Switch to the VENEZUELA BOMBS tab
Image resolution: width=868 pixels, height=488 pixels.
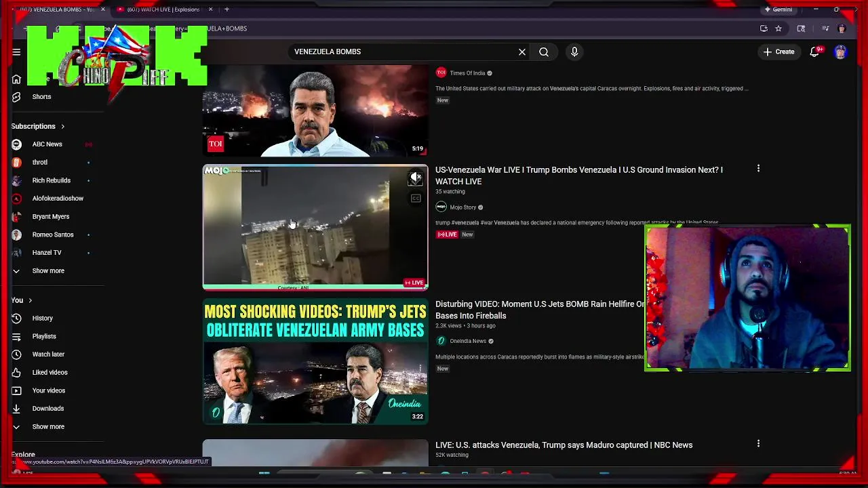(x=58, y=9)
